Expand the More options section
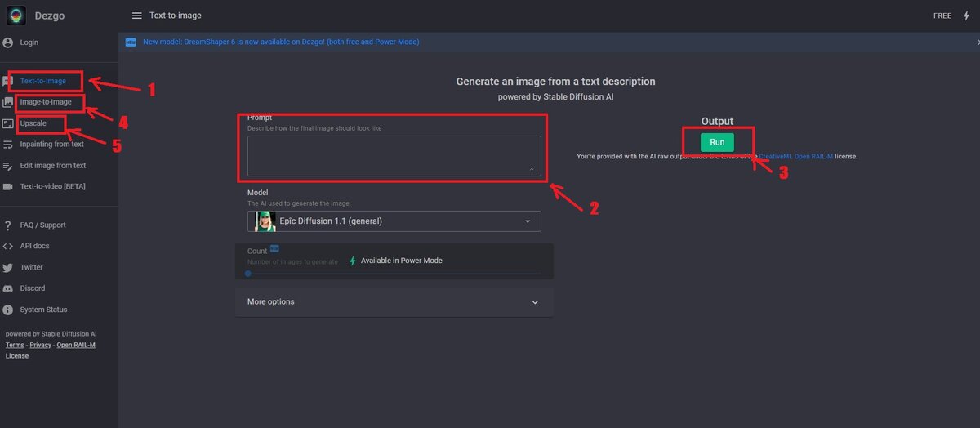The image size is (980, 428). [394, 302]
